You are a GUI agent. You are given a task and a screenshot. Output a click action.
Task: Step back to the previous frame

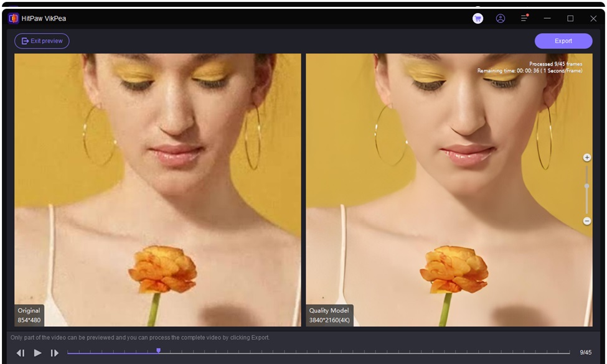pos(21,353)
